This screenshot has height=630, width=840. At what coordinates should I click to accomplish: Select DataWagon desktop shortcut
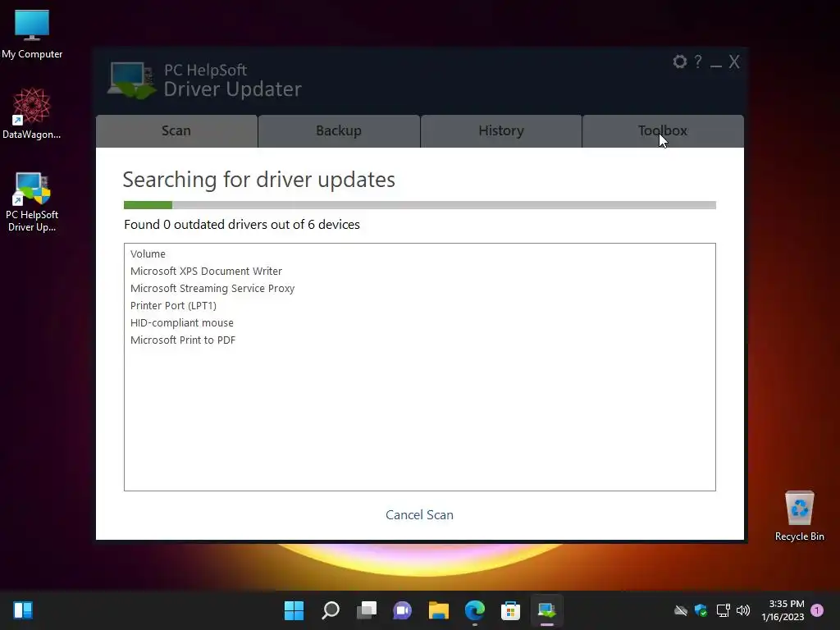32,113
